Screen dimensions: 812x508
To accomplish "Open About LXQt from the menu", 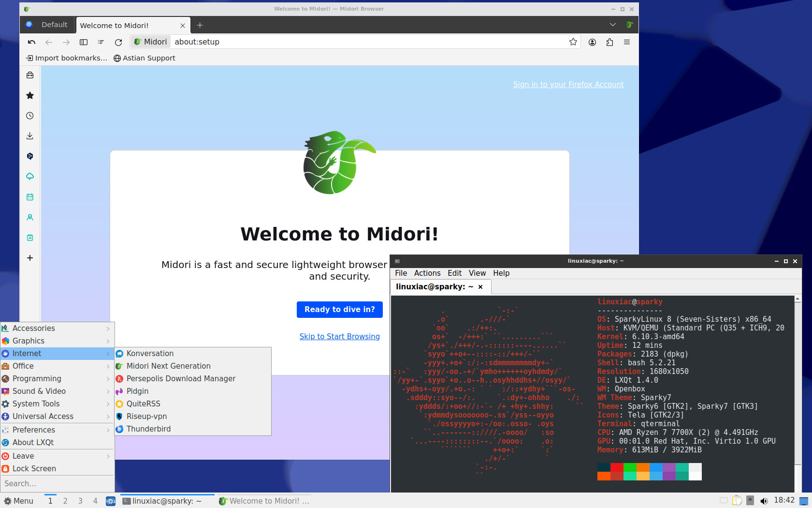I will [x=57, y=443].
